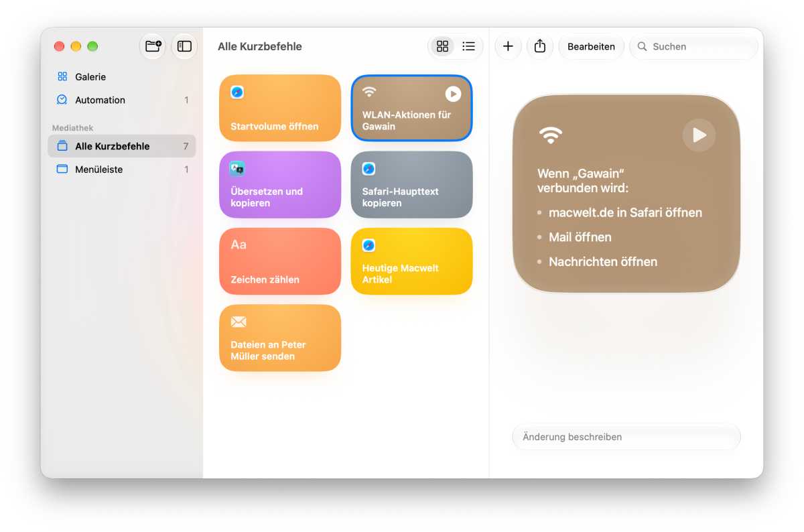804x532 pixels.
Task: Click the 'Wenn Gawain verbunden wird' text
Action: (583, 180)
